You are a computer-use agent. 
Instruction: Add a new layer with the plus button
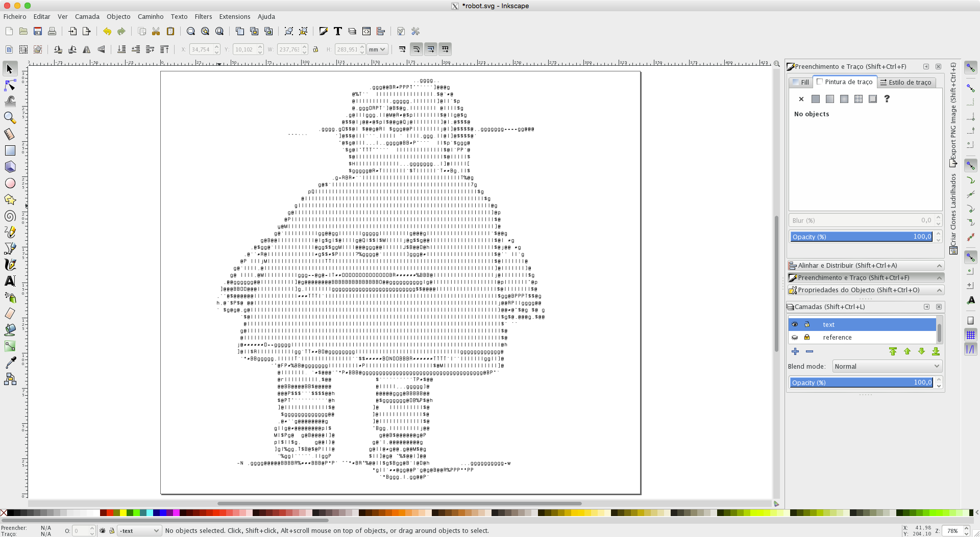pyautogui.click(x=795, y=351)
